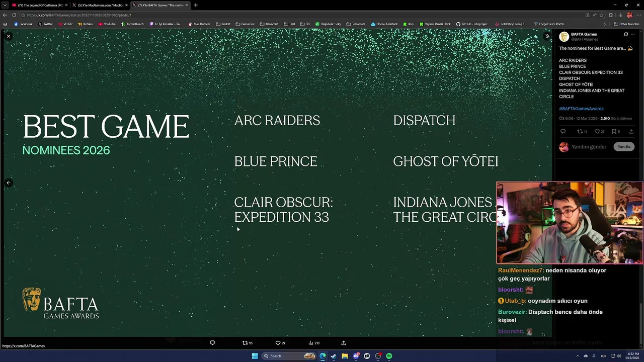Go to the previous photo with the left arrow
This screenshot has width=644, height=362.
click(9, 183)
